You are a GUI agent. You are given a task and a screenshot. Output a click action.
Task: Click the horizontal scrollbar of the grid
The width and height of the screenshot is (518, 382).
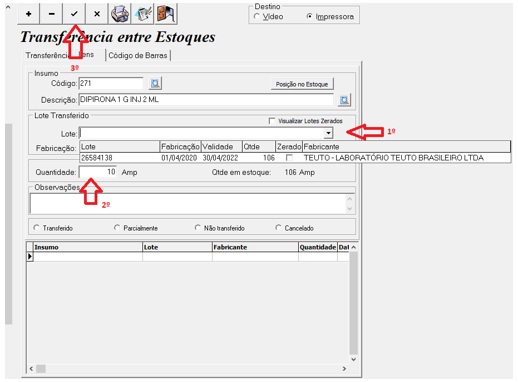click(x=188, y=369)
